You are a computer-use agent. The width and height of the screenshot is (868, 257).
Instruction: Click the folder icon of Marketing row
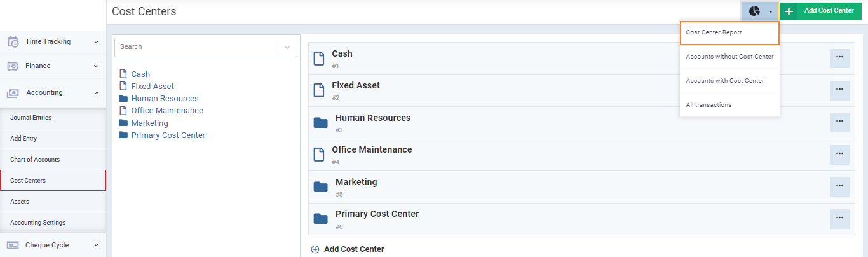pos(321,187)
